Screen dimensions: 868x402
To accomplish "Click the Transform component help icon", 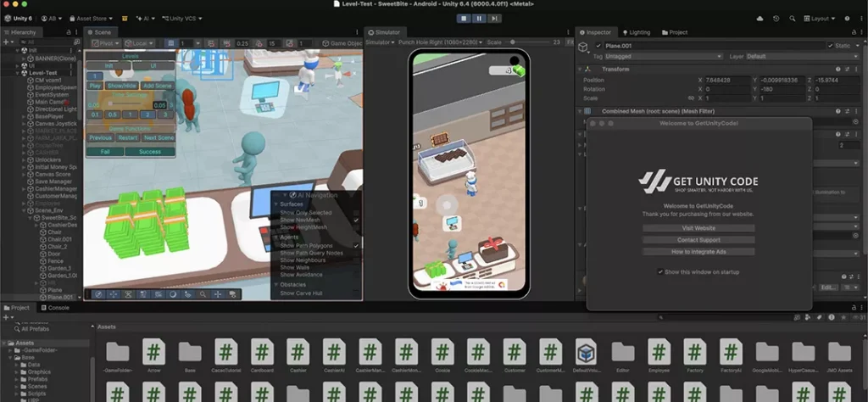I will [x=838, y=70].
